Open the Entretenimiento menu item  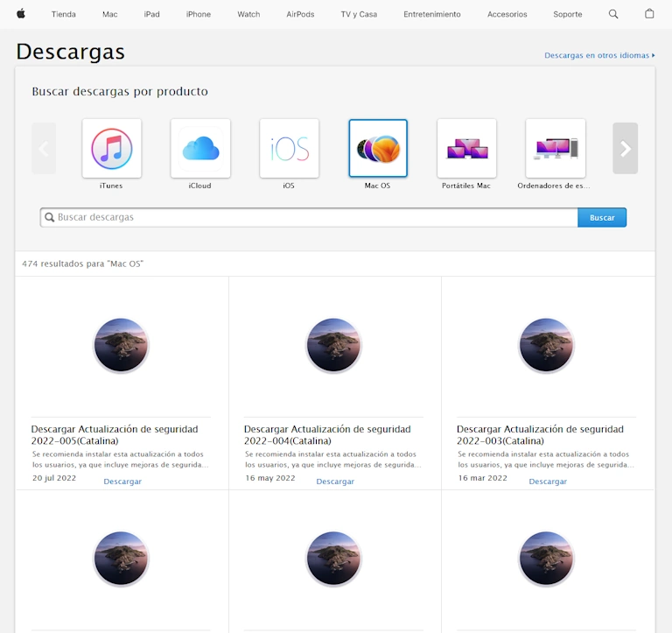[x=432, y=14]
